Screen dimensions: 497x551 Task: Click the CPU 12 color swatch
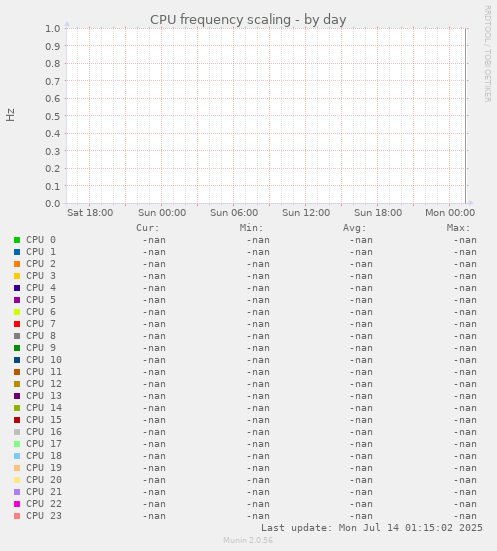tap(17, 384)
